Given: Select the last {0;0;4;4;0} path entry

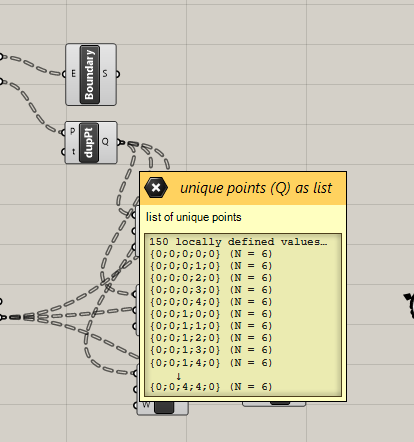Looking at the screenshot, I should [211, 387].
